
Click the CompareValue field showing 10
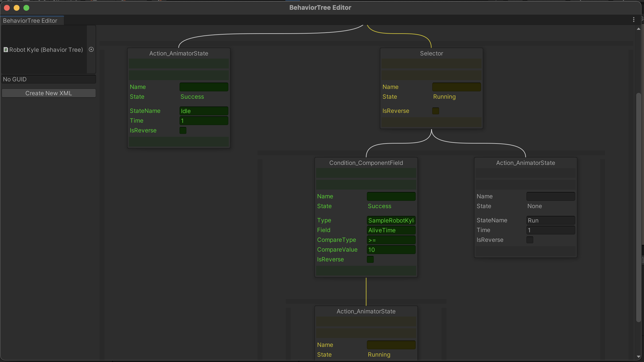pyautogui.click(x=391, y=250)
